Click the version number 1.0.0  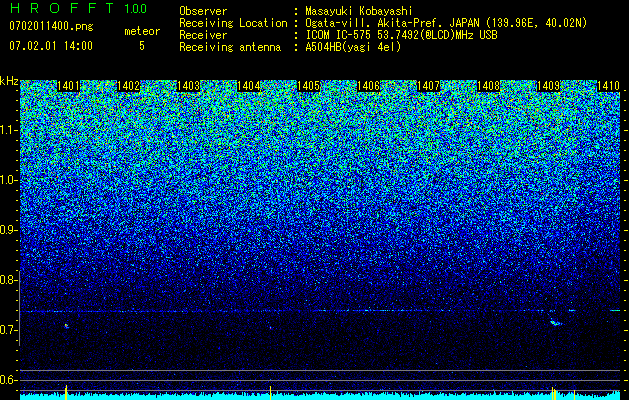[x=136, y=9]
